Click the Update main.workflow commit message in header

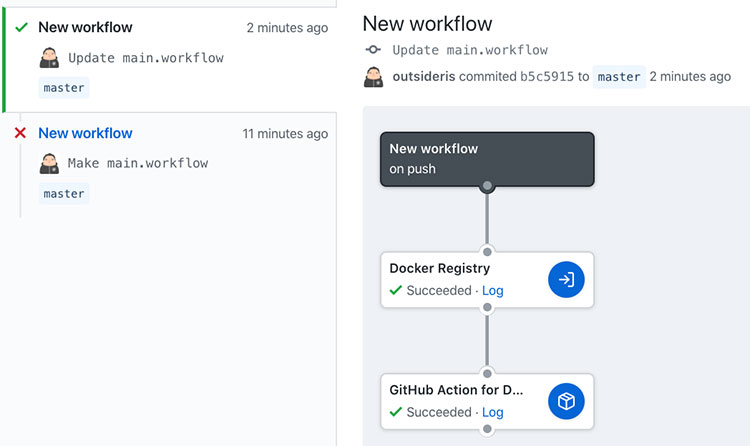tap(470, 50)
